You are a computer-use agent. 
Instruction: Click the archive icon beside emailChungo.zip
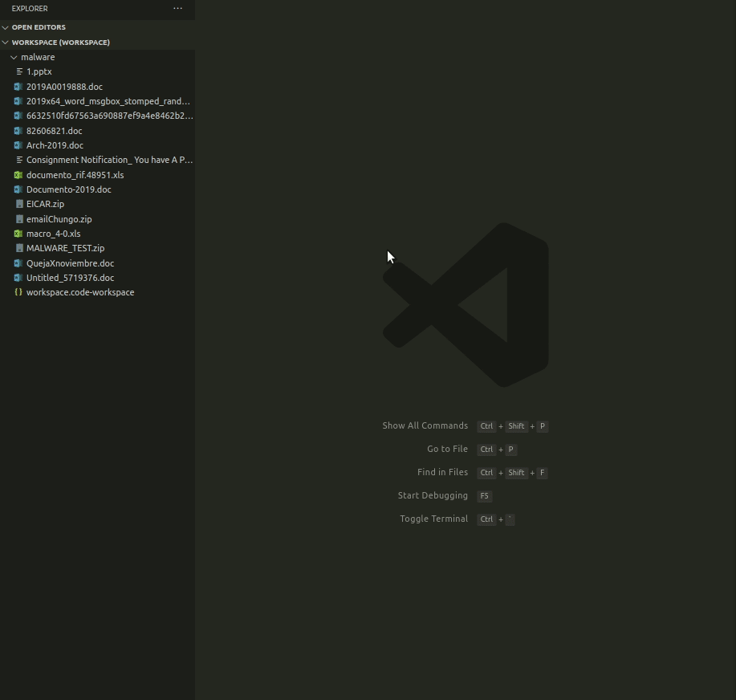[x=19, y=219]
